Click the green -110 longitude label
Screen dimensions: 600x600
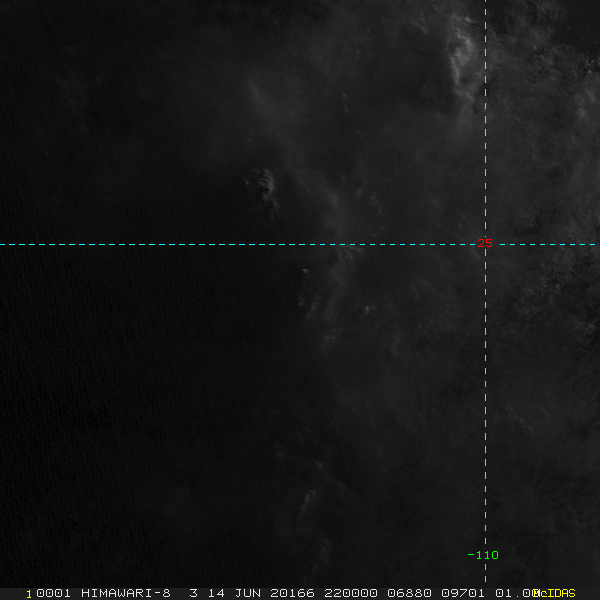pos(483,555)
